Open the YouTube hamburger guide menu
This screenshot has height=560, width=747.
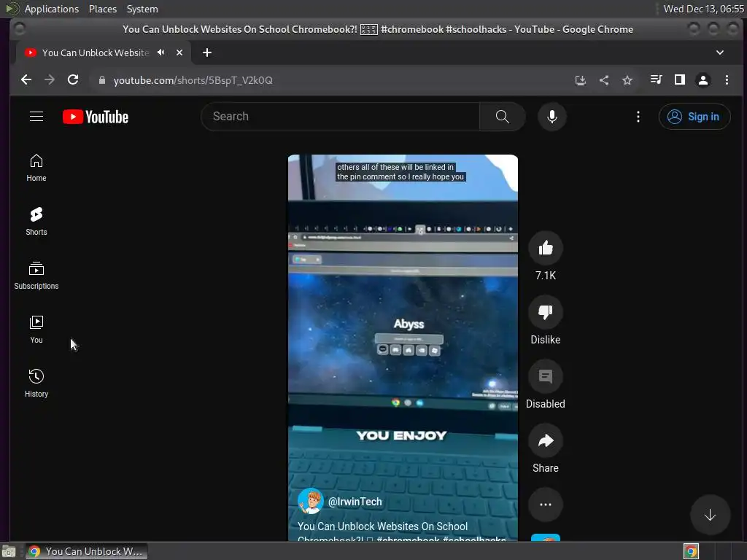click(x=36, y=117)
